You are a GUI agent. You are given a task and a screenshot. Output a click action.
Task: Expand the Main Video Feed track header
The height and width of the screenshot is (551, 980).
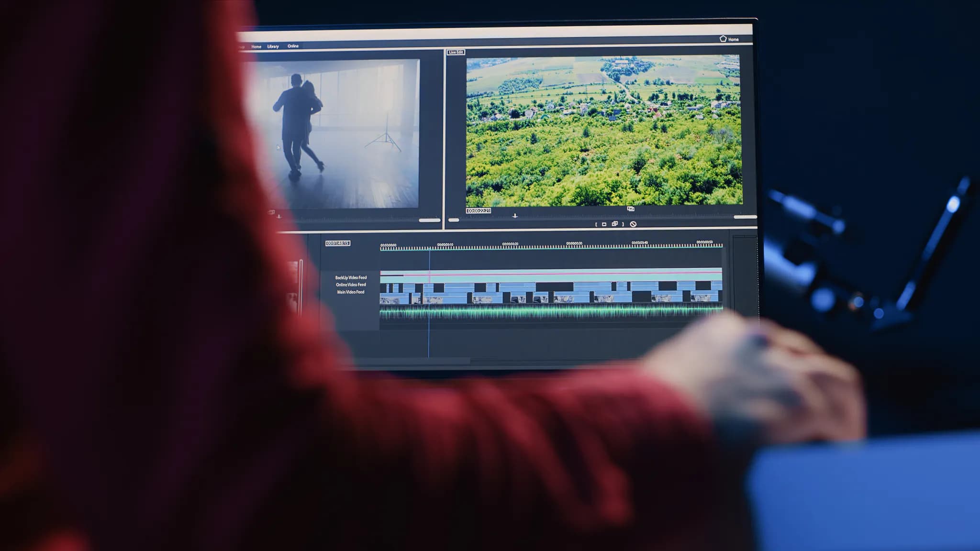pyautogui.click(x=351, y=292)
